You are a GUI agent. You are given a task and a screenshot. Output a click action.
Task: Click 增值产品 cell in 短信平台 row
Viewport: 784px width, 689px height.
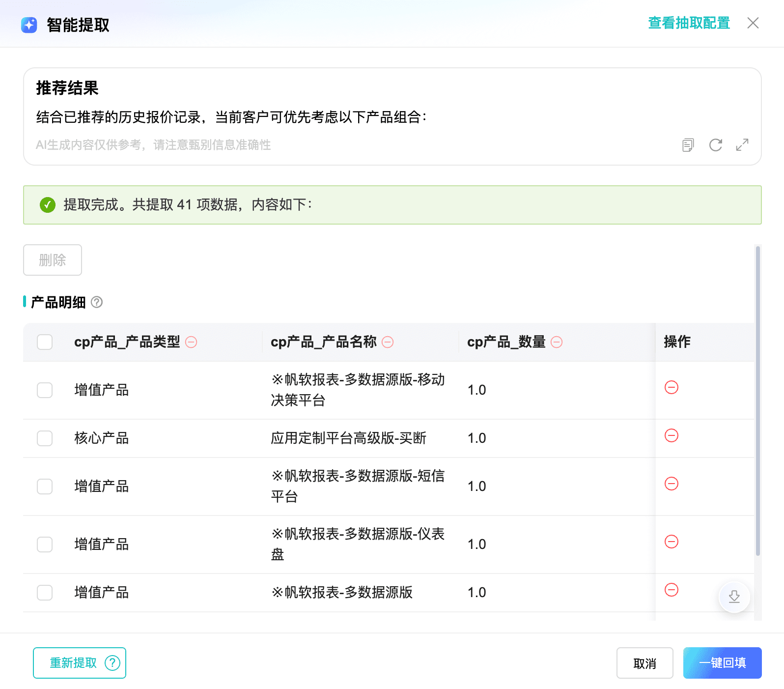[102, 487]
